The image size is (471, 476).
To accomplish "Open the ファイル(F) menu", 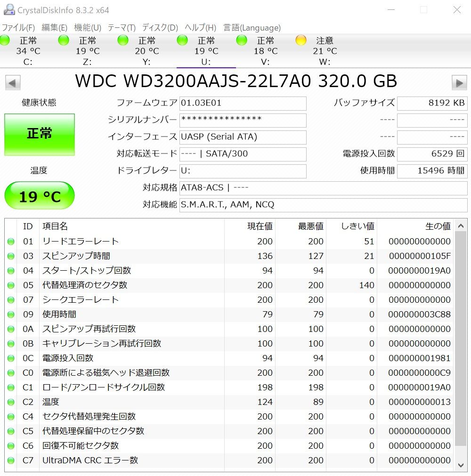I will click(x=18, y=28).
